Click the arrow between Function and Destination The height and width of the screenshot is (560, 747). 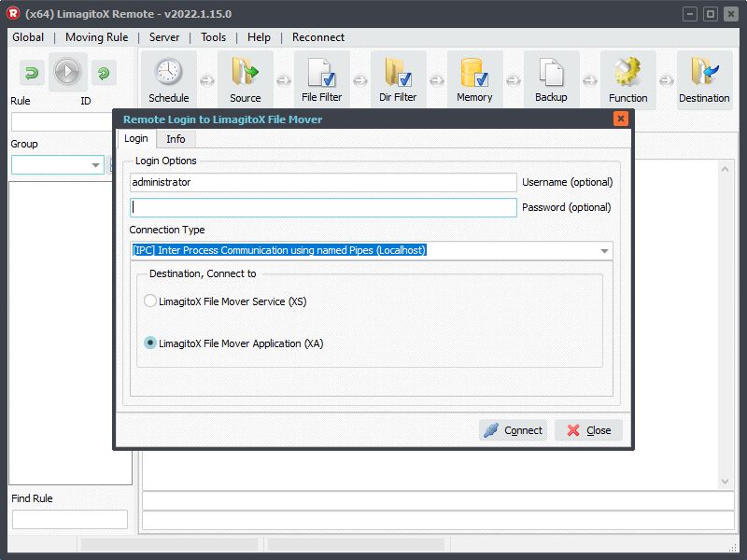coord(666,80)
